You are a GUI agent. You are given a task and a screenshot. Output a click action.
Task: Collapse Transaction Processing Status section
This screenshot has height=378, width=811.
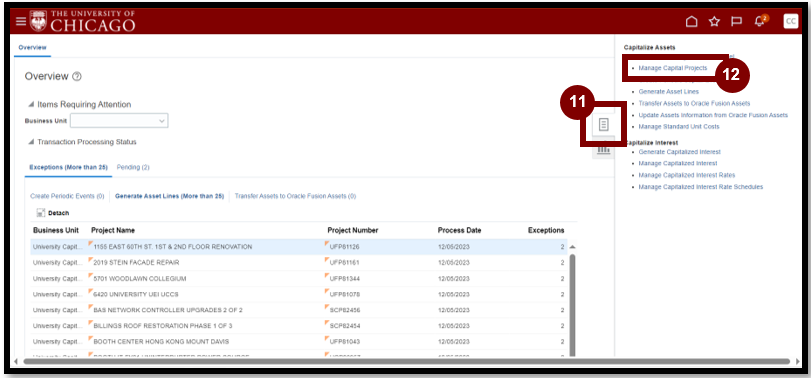point(32,142)
